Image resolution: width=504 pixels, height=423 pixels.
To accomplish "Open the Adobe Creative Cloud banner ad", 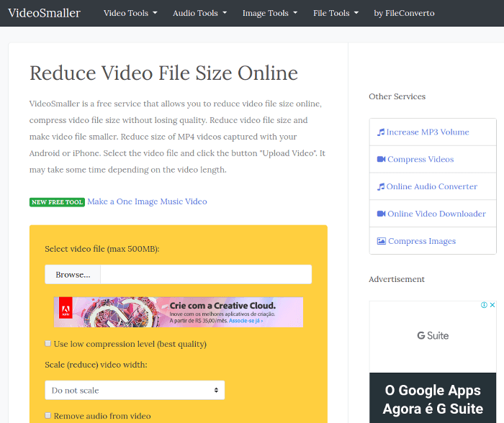I will (x=179, y=312).
